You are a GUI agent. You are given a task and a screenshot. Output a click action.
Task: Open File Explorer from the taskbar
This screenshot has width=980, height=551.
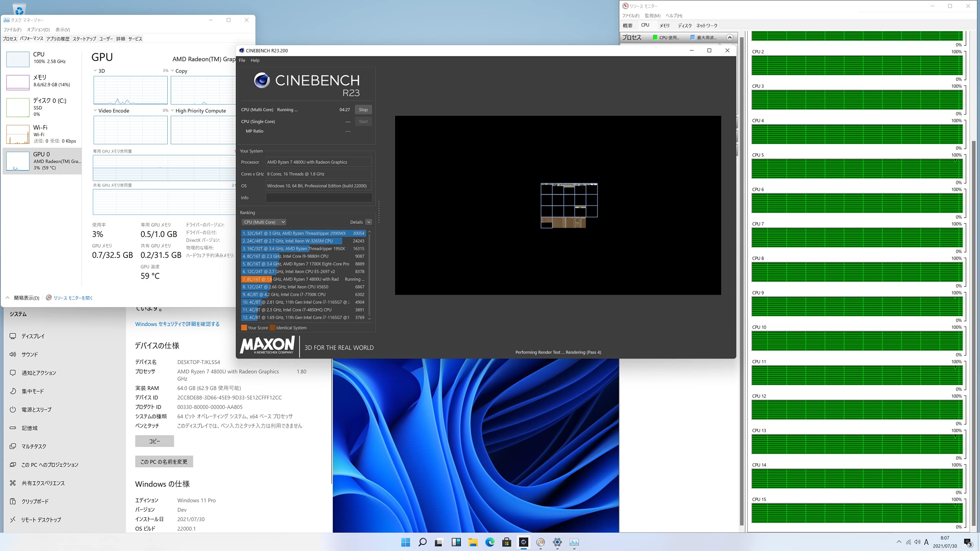point(473,542)
